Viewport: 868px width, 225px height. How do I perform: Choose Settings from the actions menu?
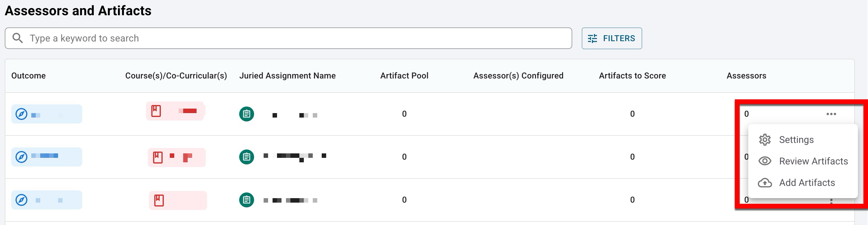796,140
